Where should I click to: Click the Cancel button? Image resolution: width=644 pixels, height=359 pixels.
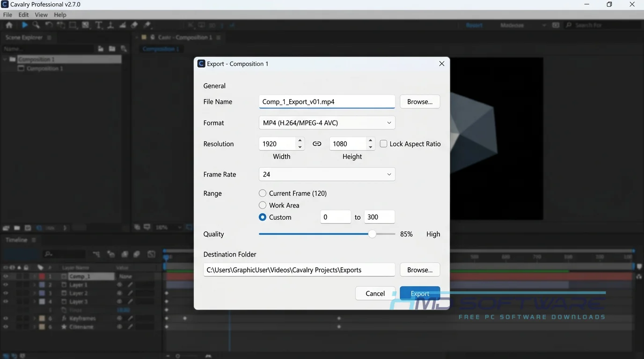[x=375, y=294]
